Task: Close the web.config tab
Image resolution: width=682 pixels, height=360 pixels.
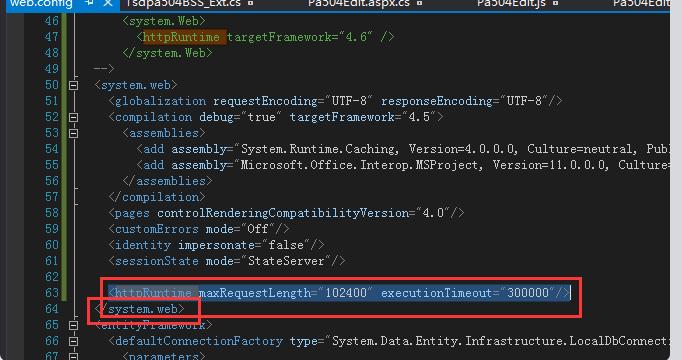Action: [108, 3]
